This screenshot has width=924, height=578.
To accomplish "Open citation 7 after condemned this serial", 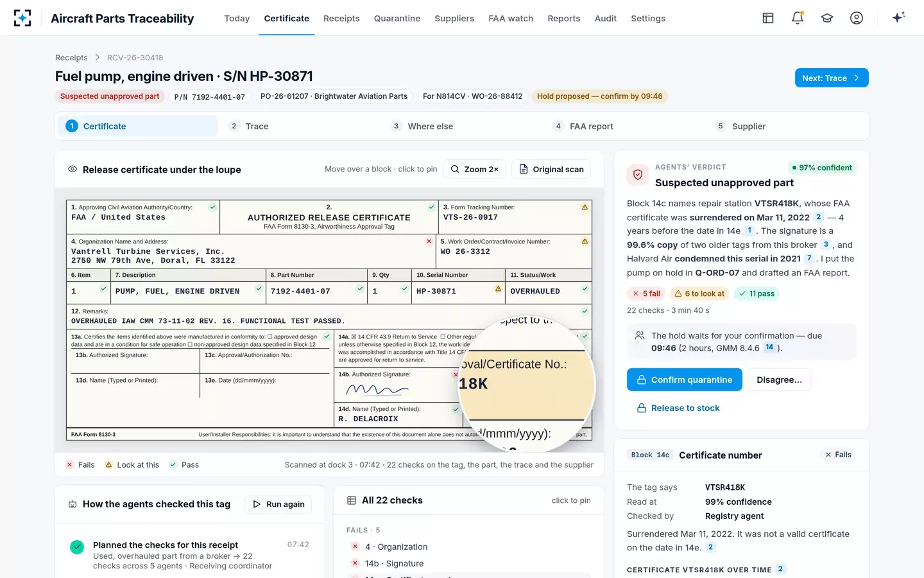I will (809, 258).
